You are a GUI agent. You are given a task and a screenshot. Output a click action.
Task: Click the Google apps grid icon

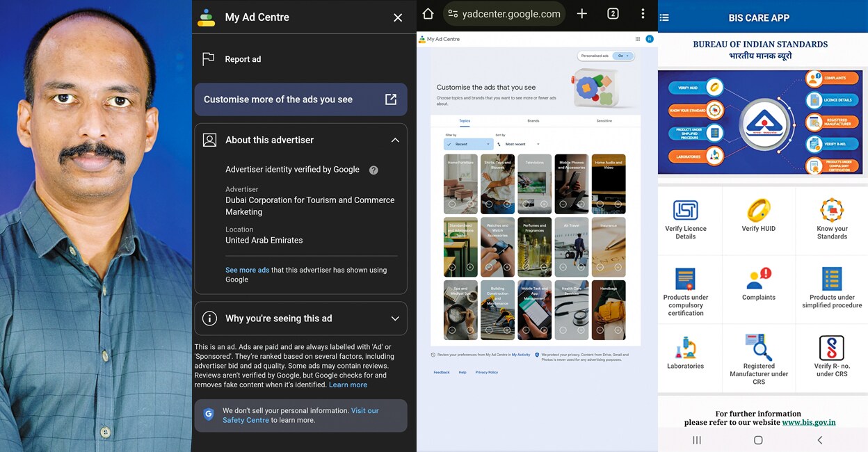(637, 39)
